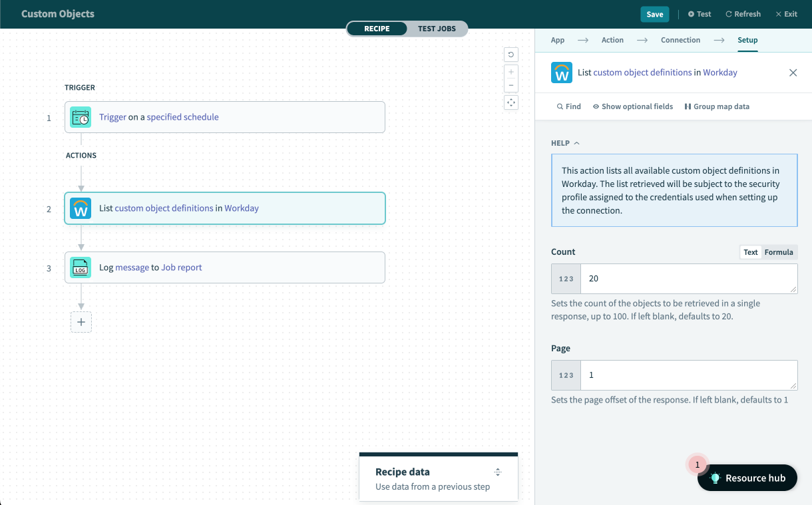This screenshot has height=505, width=812.
Task: Collapse the HELP section
Action: [x=576, y=142]
